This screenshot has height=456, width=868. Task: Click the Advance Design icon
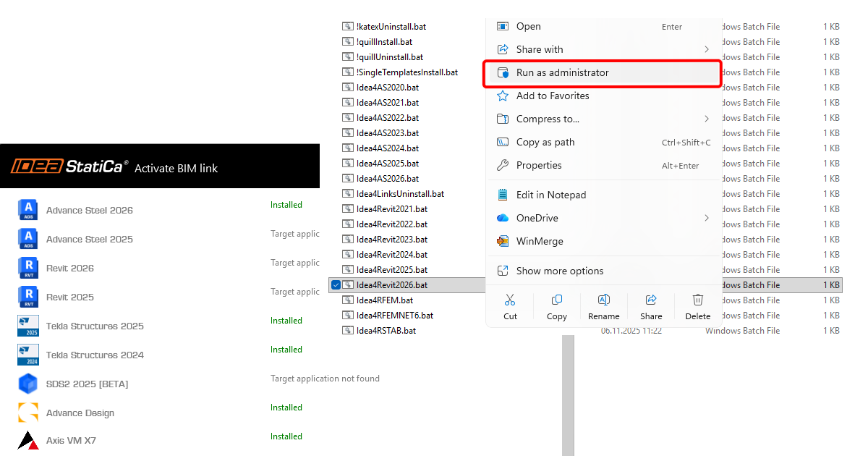pyautogui.click(x=28, y=413)
